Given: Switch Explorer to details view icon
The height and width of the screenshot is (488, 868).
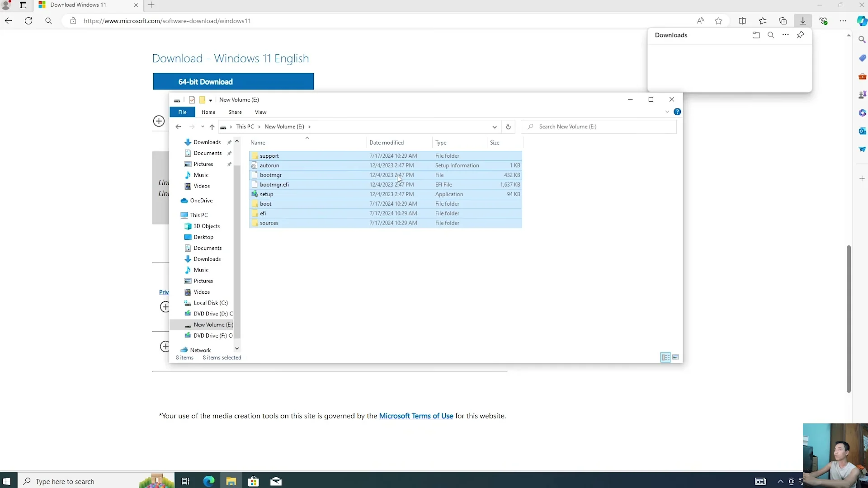Looking at the screenshot, I should 665,357.
